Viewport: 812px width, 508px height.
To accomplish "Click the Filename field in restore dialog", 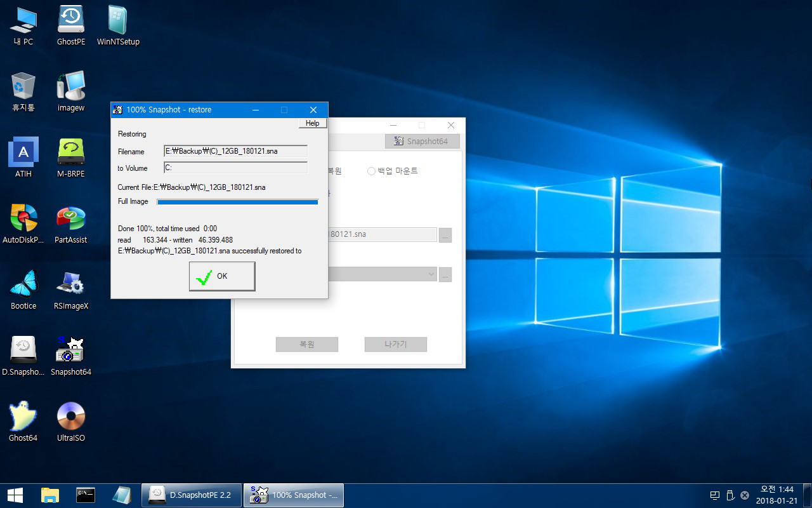I will 236,151.
